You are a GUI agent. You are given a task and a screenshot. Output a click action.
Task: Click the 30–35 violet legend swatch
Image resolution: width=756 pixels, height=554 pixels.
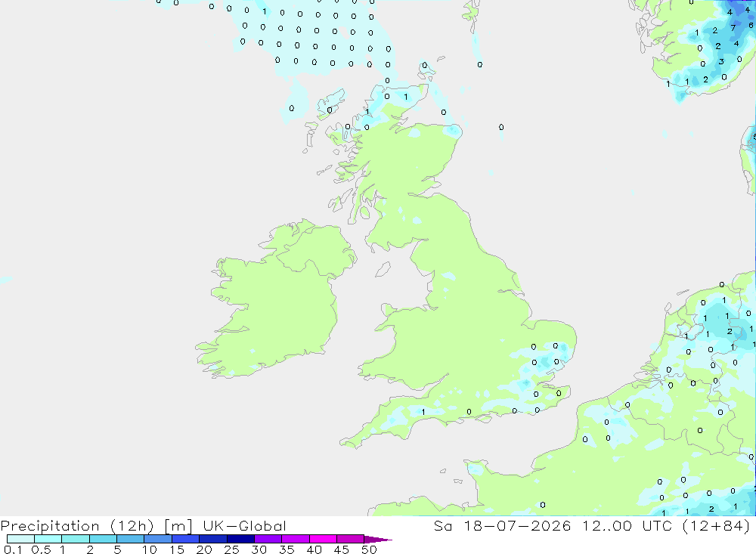tap(268, 539)
